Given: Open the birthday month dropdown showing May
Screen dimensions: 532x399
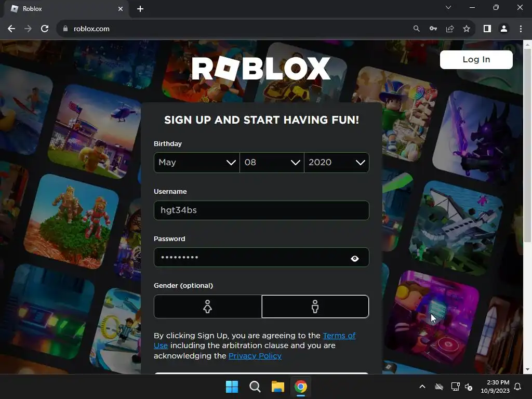Looking at the screenshot, I should click(x=197, y=163).
